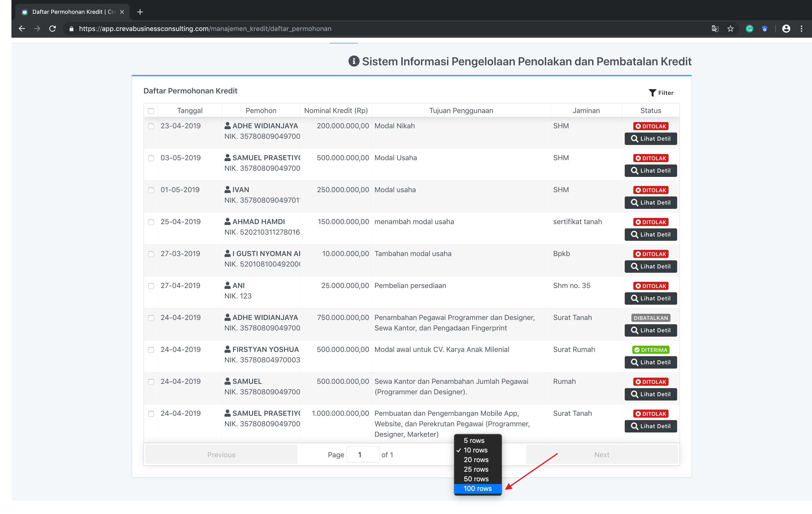Click person icon beside I GUSTI NYOMAN
Viewport: 812px width, 514px height.
click(x=228, y=253)
